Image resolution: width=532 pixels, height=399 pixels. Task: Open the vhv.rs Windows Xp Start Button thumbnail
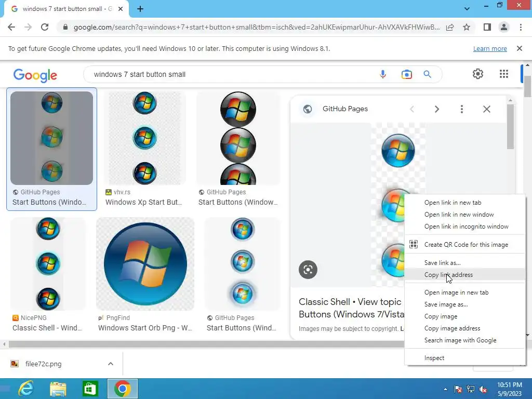(145, 138)
